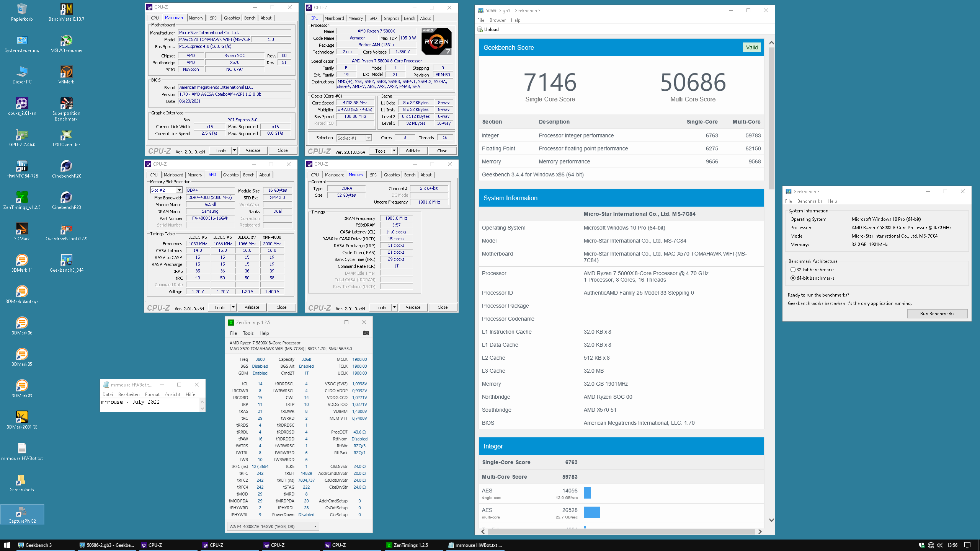This screenshot has height=551, width=980.
Task: Launch VRMark desktop shortcut
Action: click(66, 75)
